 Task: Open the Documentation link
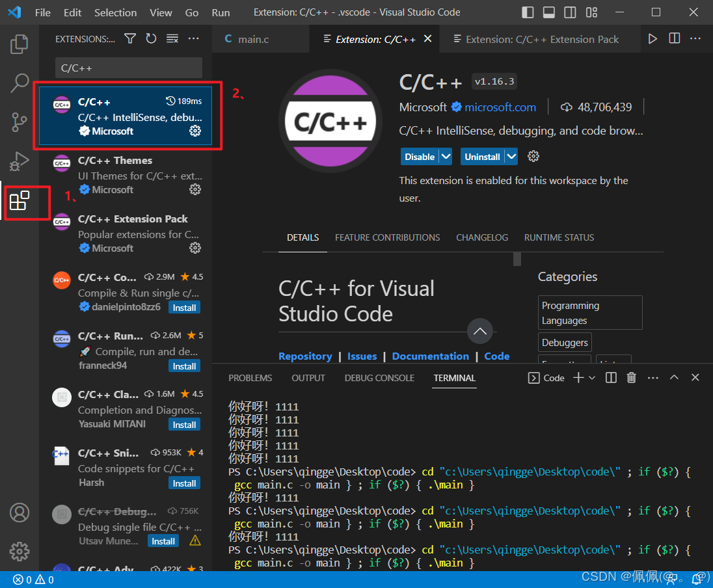pyautogui.click(x=430, y=356)
